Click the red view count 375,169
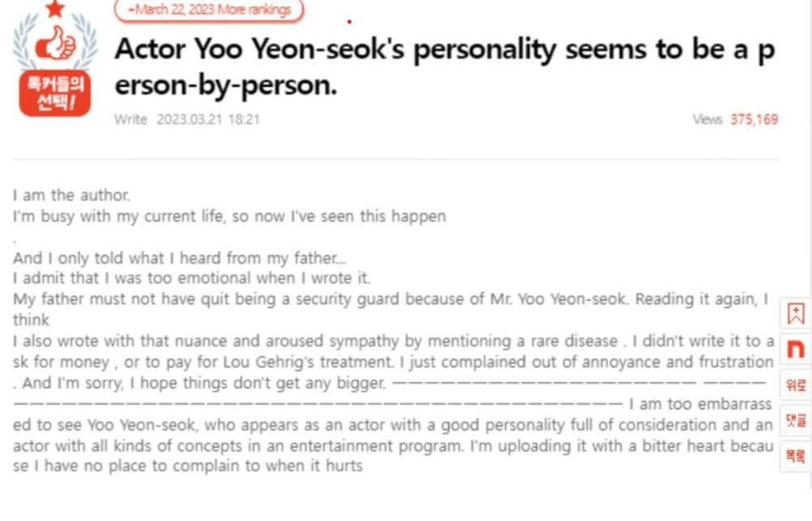Viewport: 812px width, 521px height. 754,119
